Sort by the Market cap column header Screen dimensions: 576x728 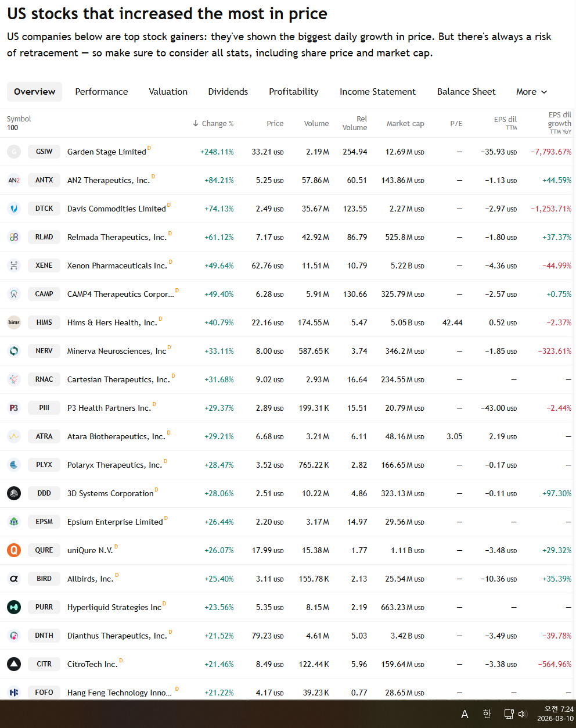405,124
